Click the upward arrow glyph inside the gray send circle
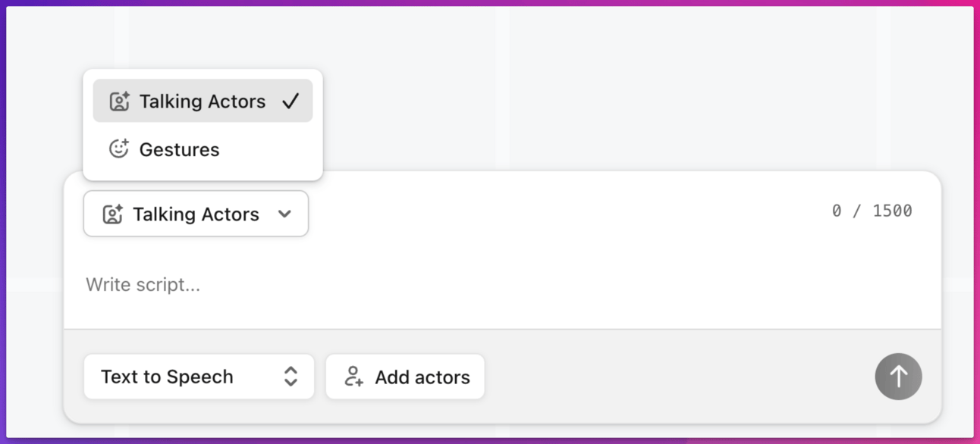Viewport: 980px width, 444px height. [x=898, y=376]
